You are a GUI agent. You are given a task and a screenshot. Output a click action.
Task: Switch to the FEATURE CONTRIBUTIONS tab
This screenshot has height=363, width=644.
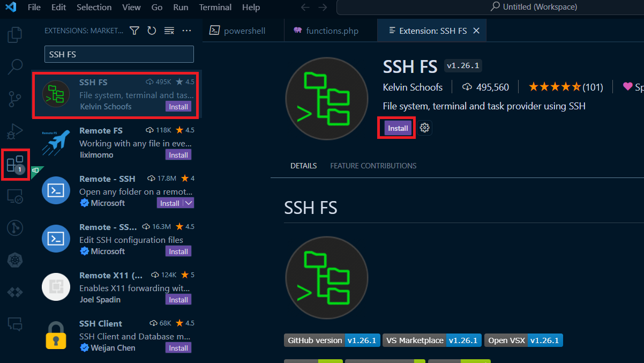click(373, 166)
